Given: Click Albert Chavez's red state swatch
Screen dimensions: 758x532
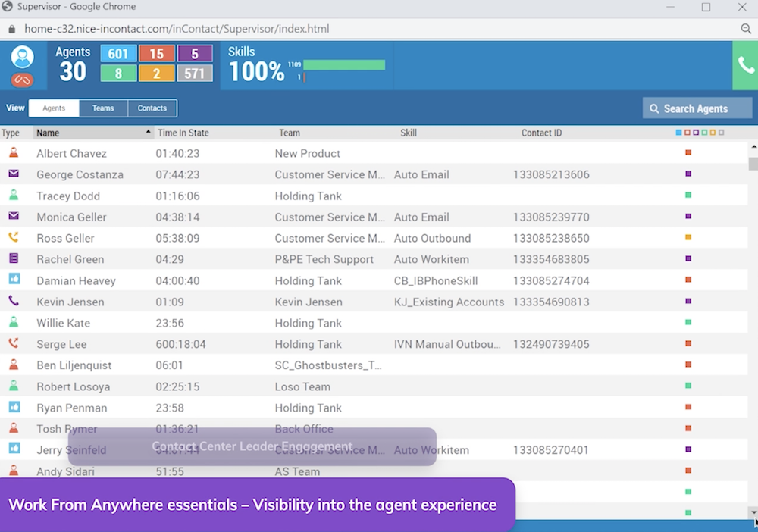Looking at the screenshot, I should tap(688, 152).
